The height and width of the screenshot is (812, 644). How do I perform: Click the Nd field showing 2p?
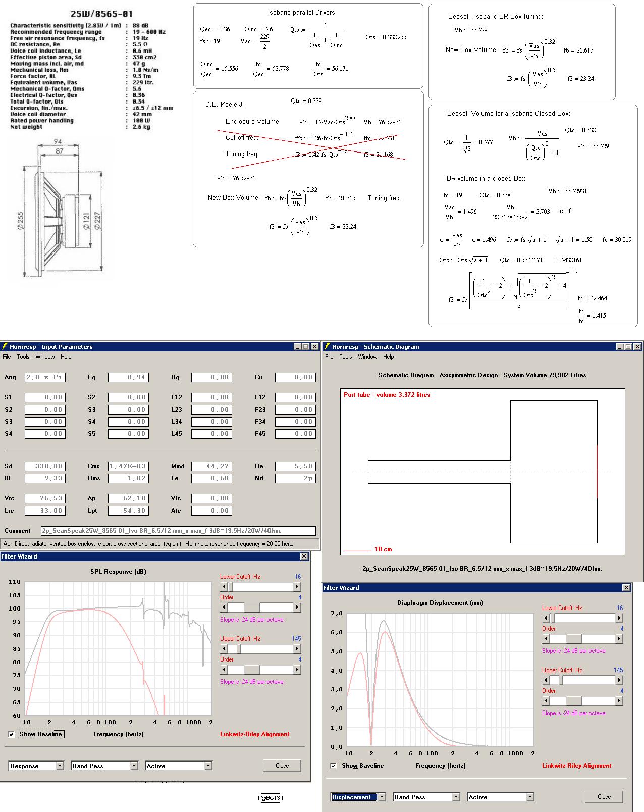pyautogui.click(x=295, y=478)
